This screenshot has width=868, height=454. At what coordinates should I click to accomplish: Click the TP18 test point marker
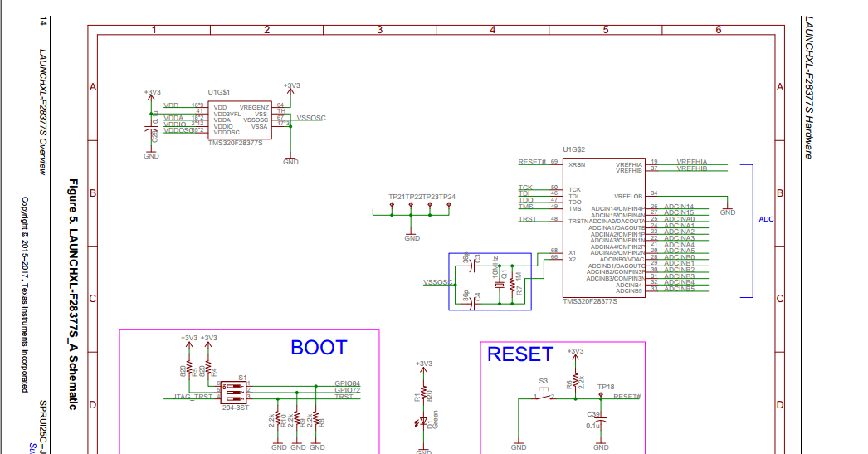click(x=601, y=395)
